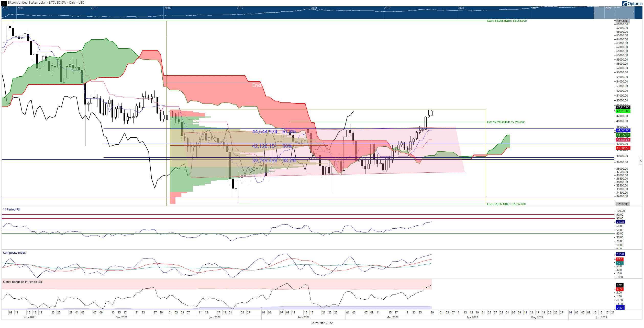Select the Bitcoin/United States dollar chart title

[x=46, y=3]
